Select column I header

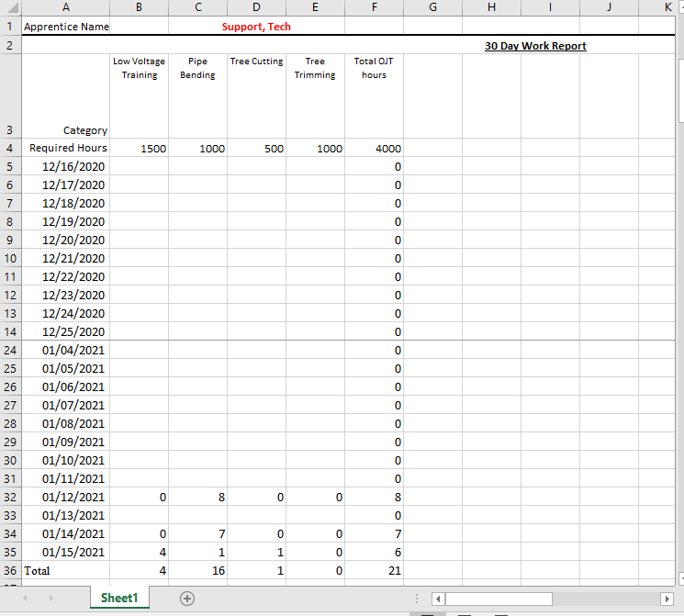551,7
